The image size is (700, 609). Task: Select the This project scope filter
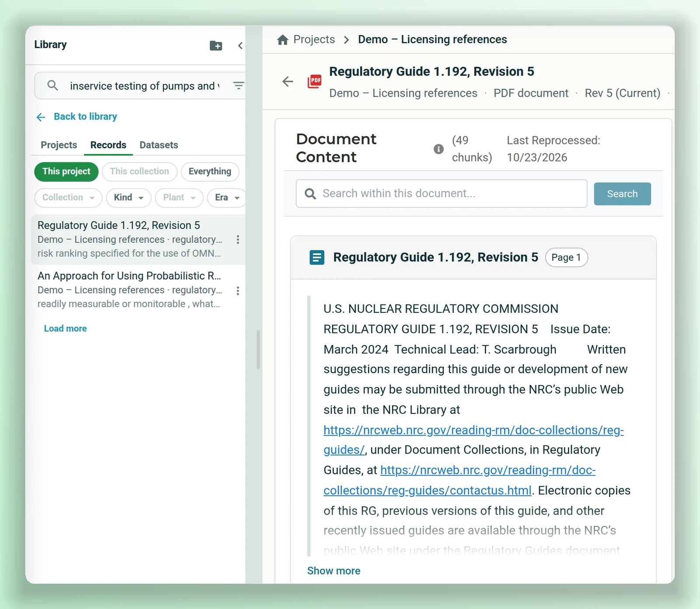(x=66, y=171)
